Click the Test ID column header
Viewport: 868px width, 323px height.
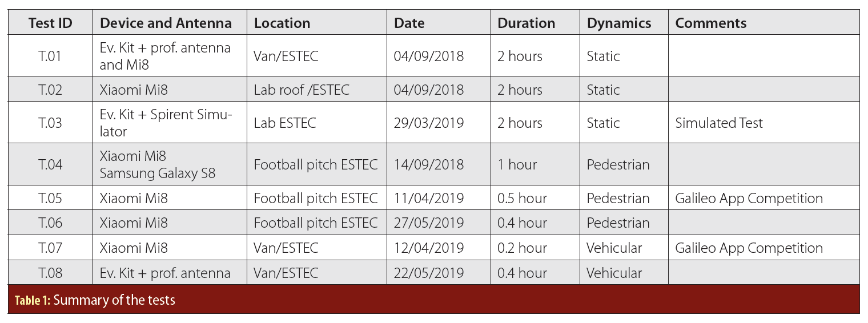(x=50, y=23)
